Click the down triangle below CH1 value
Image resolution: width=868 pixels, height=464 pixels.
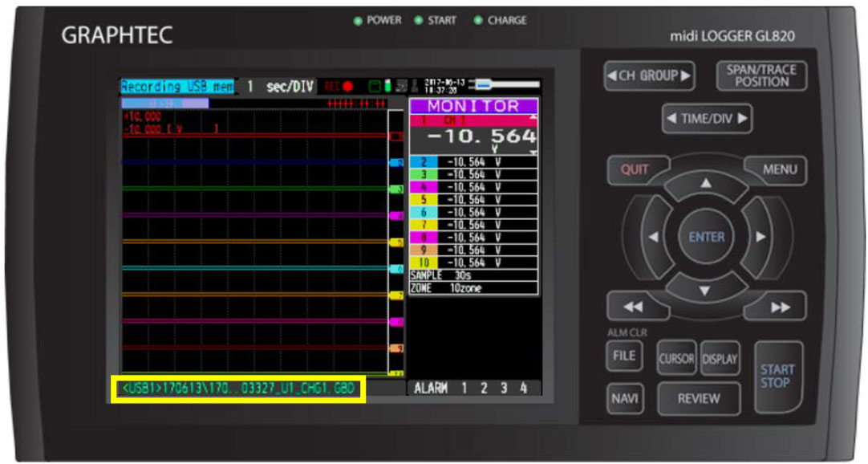(533, 153)
